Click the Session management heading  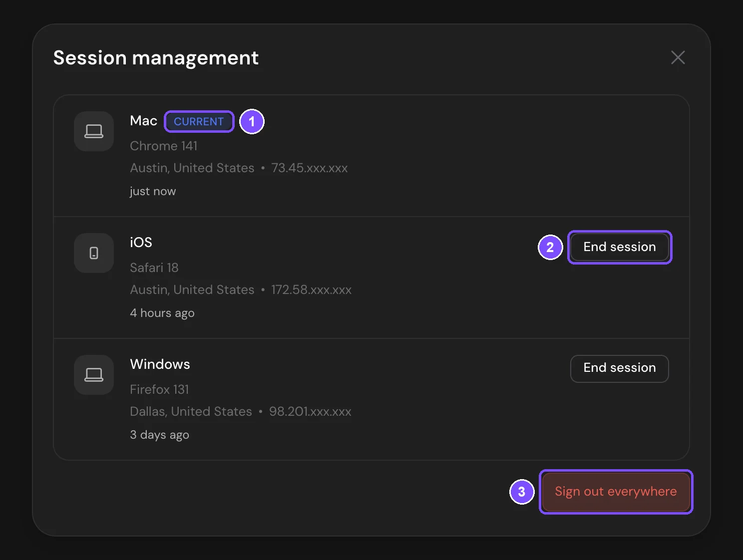[x=156, y=58]
